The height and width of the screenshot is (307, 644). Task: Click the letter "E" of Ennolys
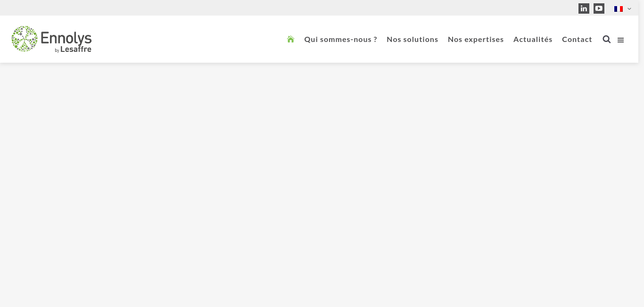[x=45, y=38]
